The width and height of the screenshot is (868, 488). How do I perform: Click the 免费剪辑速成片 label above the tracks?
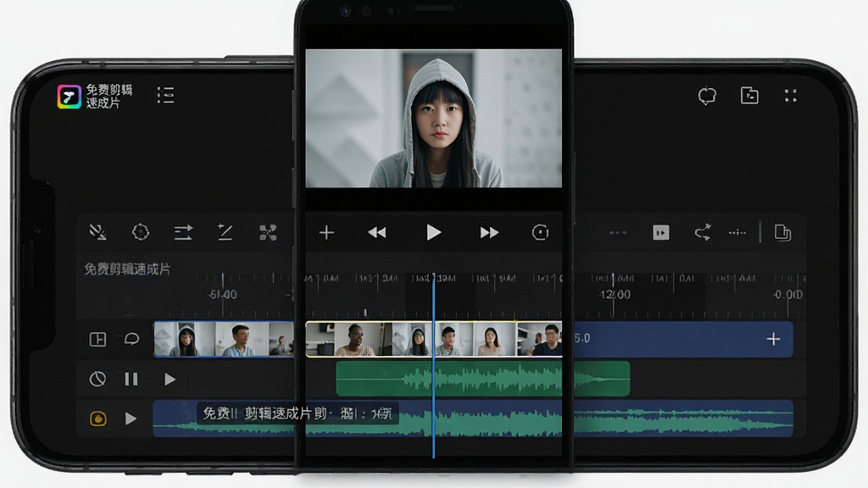click(x=127, y=269)
